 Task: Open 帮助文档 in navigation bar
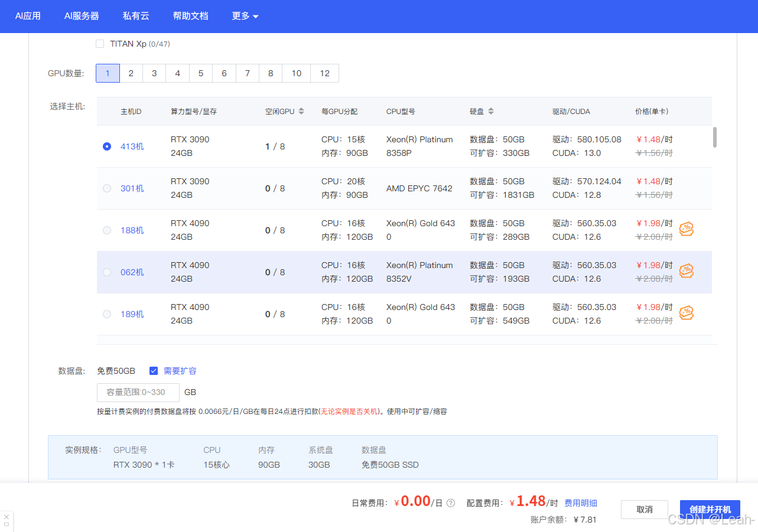pos(190,16)
